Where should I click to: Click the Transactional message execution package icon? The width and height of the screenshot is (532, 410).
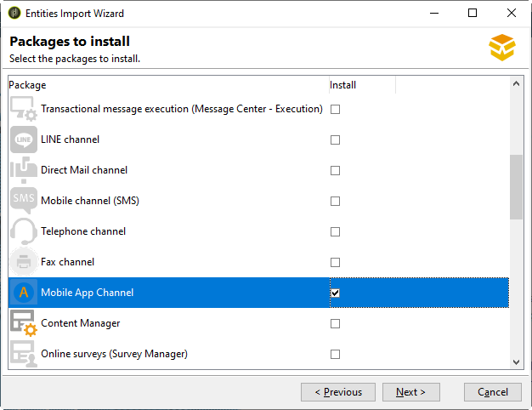click(22, 109)
